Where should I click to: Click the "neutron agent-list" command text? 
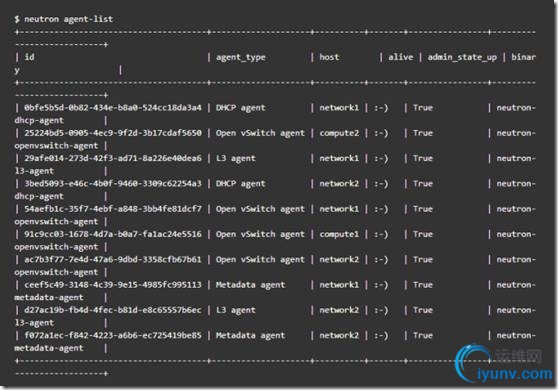click(x=68, y=19)
